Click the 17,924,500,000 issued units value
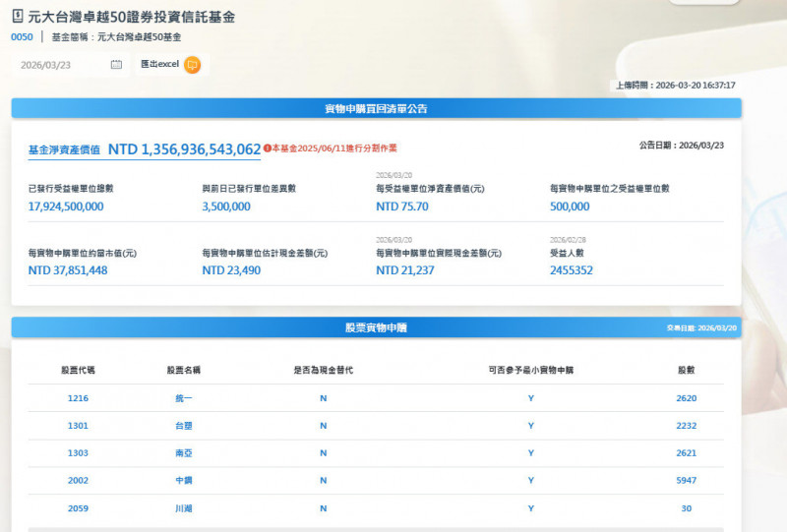Screen dimensions: 787x532 point(66,207)
